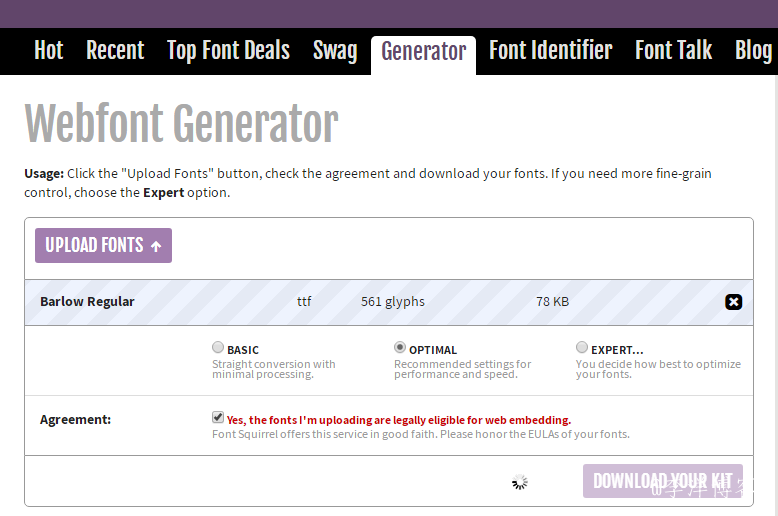Switch to the Generator tab
778x516 pixels.
pyautogui.click(x=423, y=52)
